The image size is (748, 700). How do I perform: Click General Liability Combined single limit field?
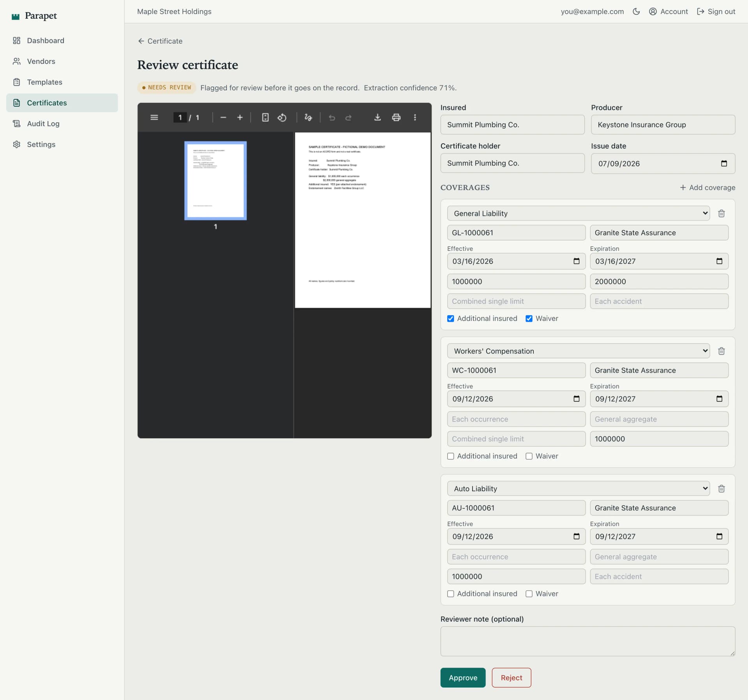516,301
